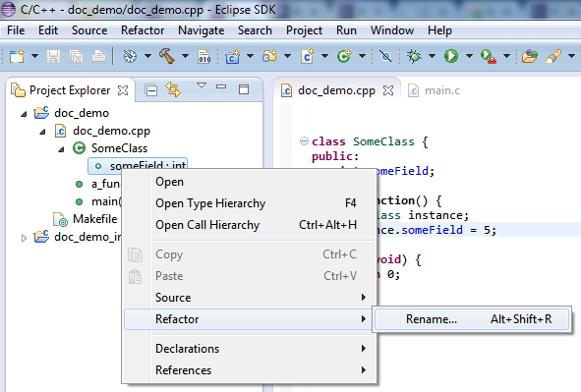Open the Source submenu in context menu

250,298
